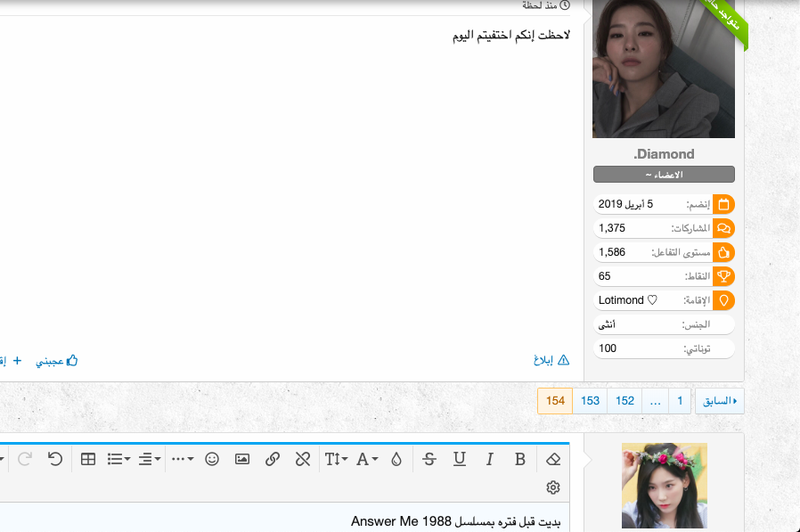Toggle bold formatting in the editor
Screen dimensions: 800x532
(x=520, y=459)
